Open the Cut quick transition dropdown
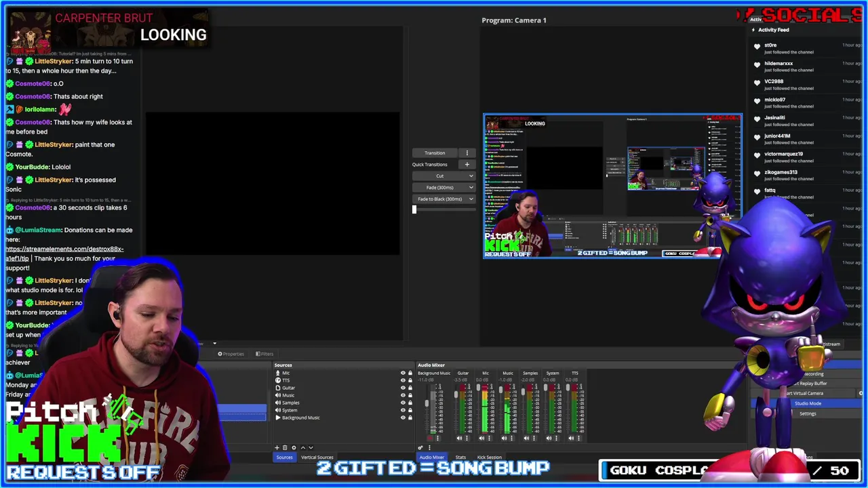Viewport: 868px width, 488px height. pyautogui.click(x=443, y=176)
